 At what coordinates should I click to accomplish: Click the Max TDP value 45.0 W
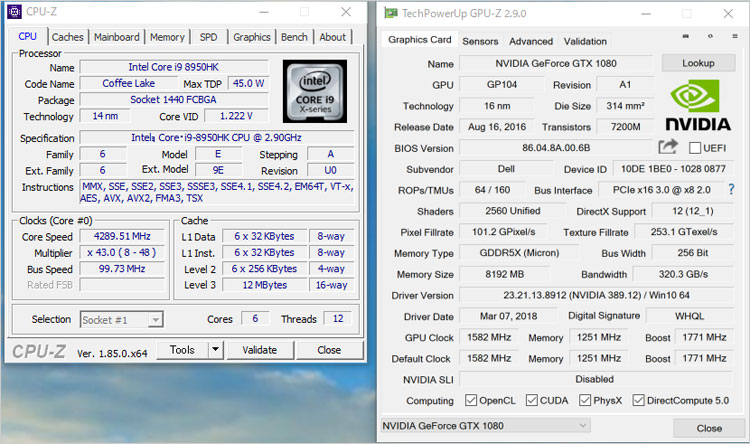(x=248, y=83)
